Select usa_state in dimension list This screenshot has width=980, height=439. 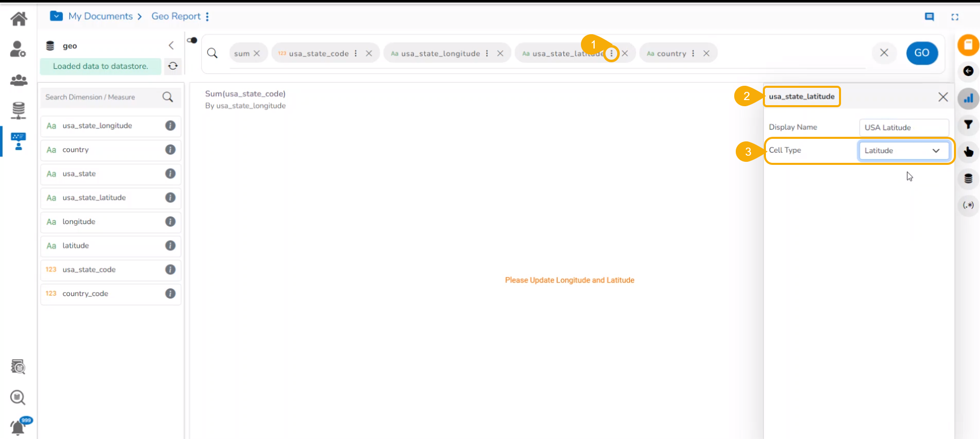[111, 174]
